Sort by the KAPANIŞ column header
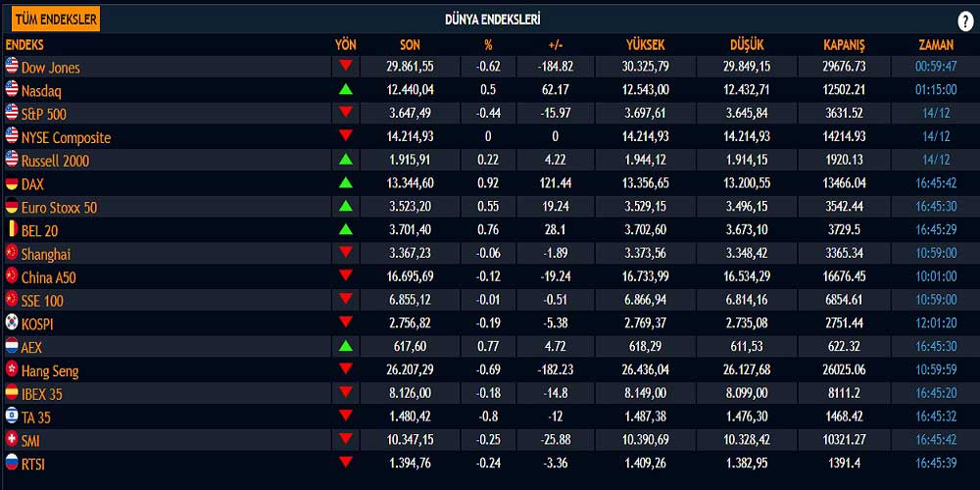This screenshot has width=980, height=490. [x=844, y=45]
